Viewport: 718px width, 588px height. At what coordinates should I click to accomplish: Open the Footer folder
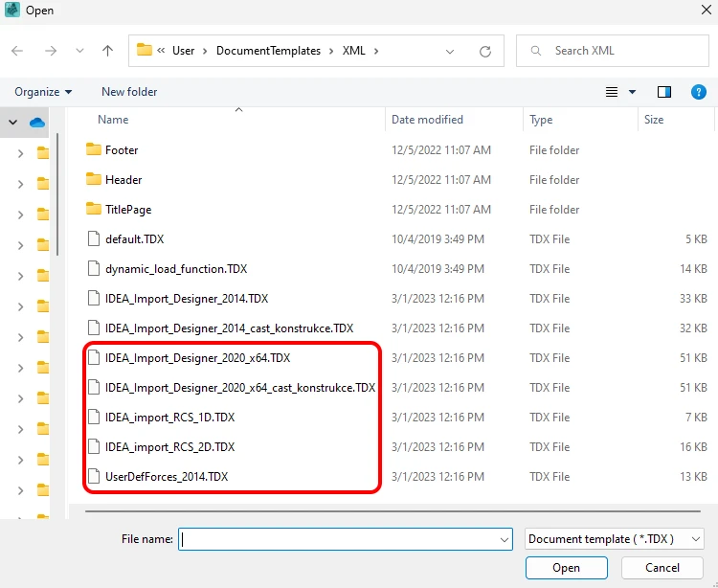(122, 149)
